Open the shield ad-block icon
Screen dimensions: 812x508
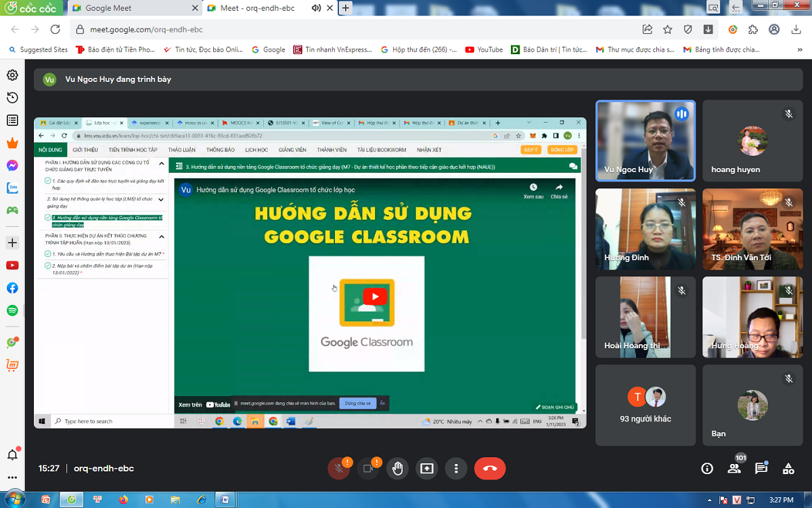[x=688, y=29]
